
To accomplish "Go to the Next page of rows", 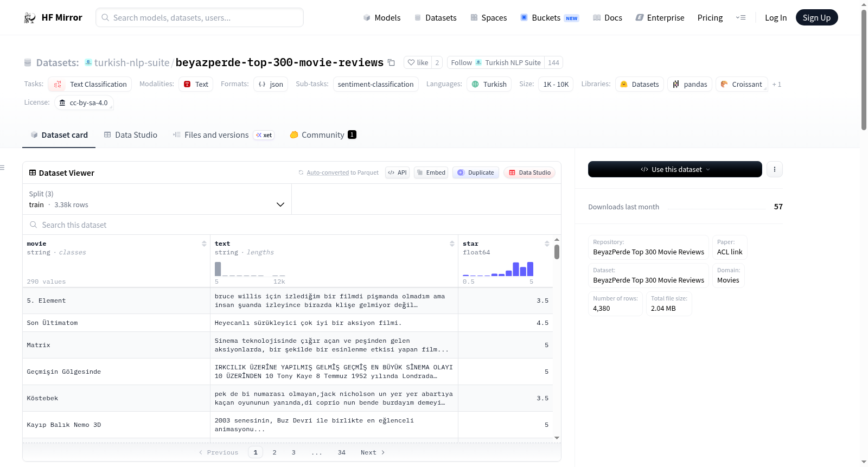I will click(x=373, y=452).
